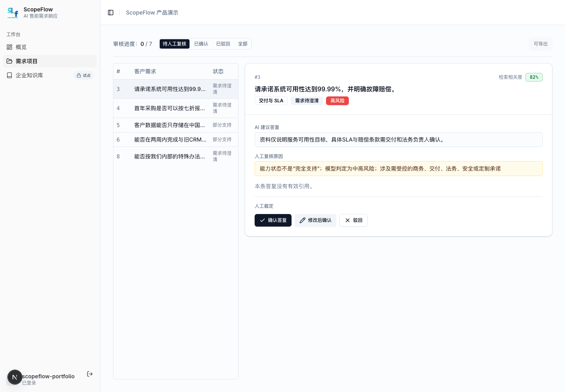Click the ScopeFlow logo icon
565x392 pixels.
click(x=13, y=13)
